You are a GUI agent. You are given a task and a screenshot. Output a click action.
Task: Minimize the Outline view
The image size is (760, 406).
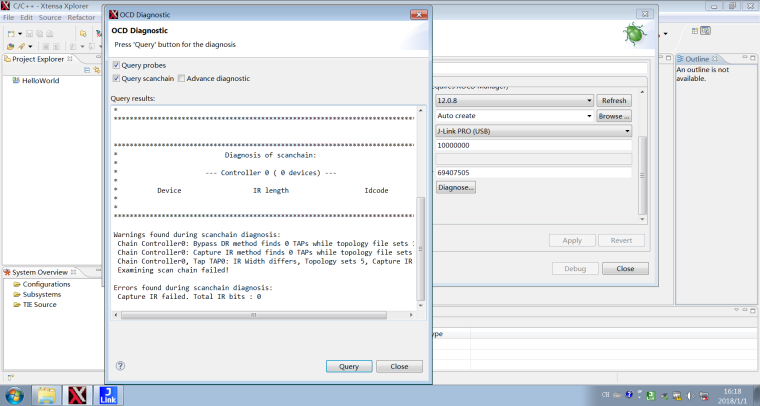coord(745,58)
